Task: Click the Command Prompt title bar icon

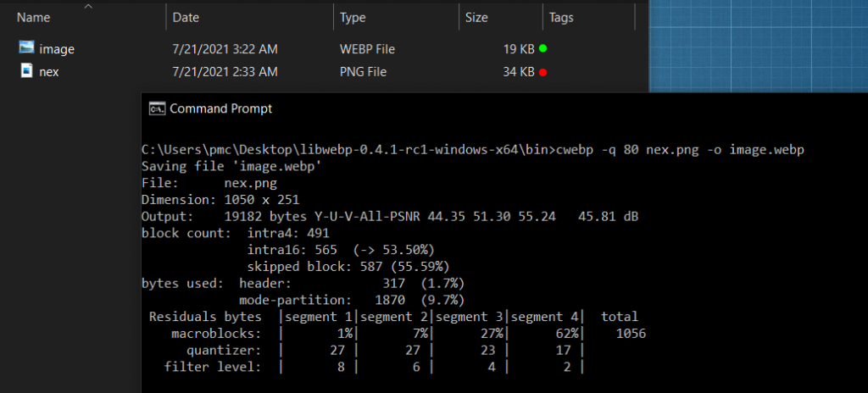Action: (157, 108)
